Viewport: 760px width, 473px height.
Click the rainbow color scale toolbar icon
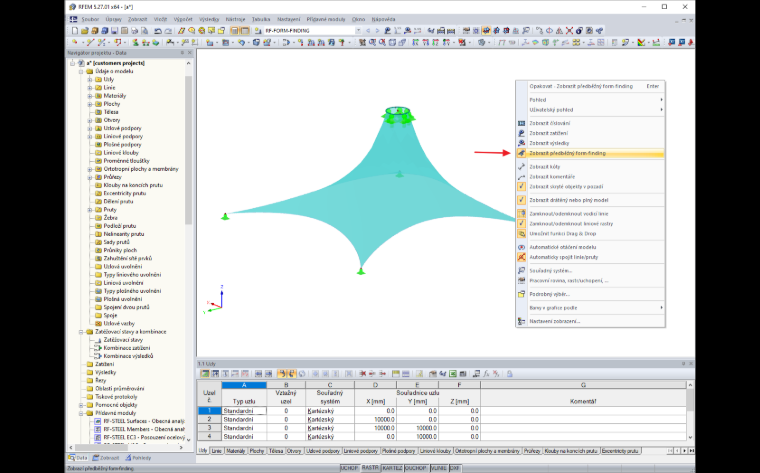[641, 43]
